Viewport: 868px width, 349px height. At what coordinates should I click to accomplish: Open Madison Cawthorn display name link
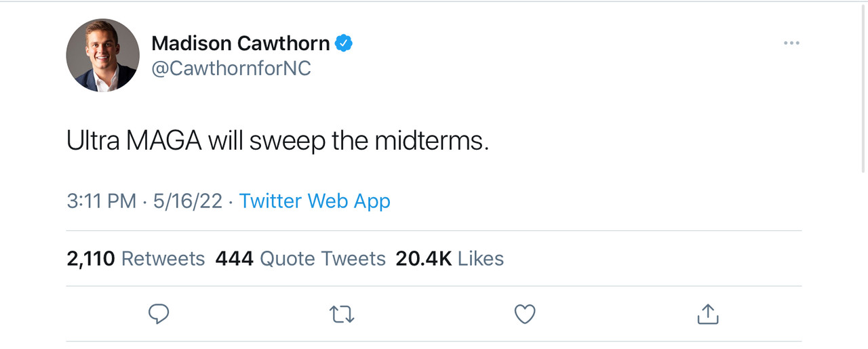pos(240,43)
